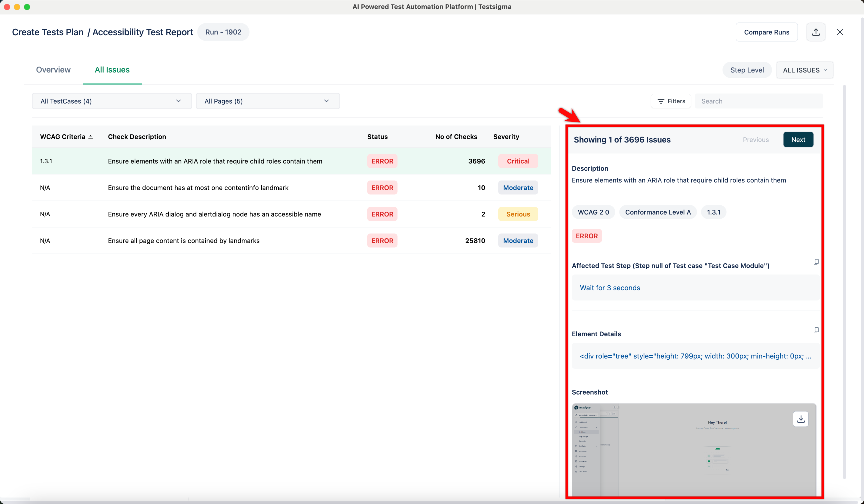Copy the Affected Test Step text
Image resolution: width=864 pixels, height=504 pixels.
pyautogui.click(x=816, y=262)
